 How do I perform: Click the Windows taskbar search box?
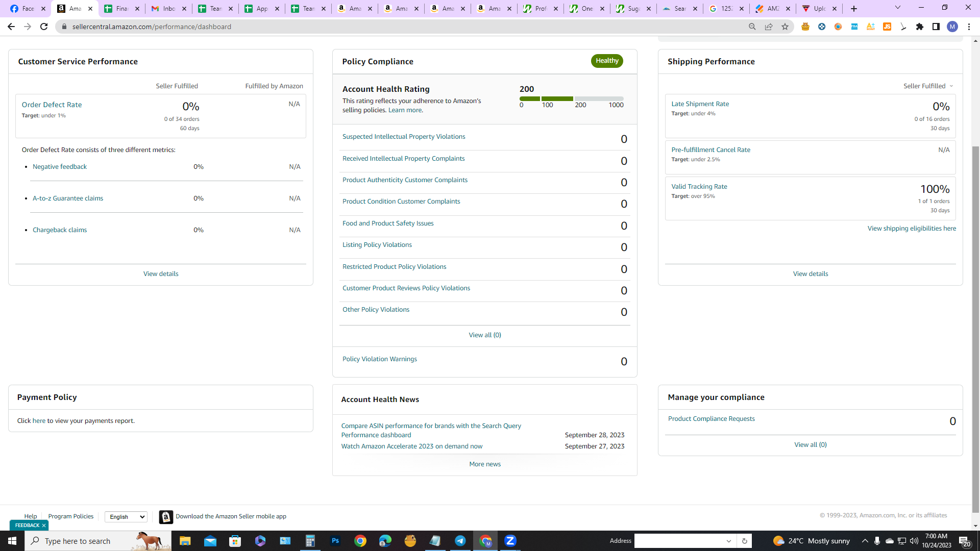click(x=98, y=541)
